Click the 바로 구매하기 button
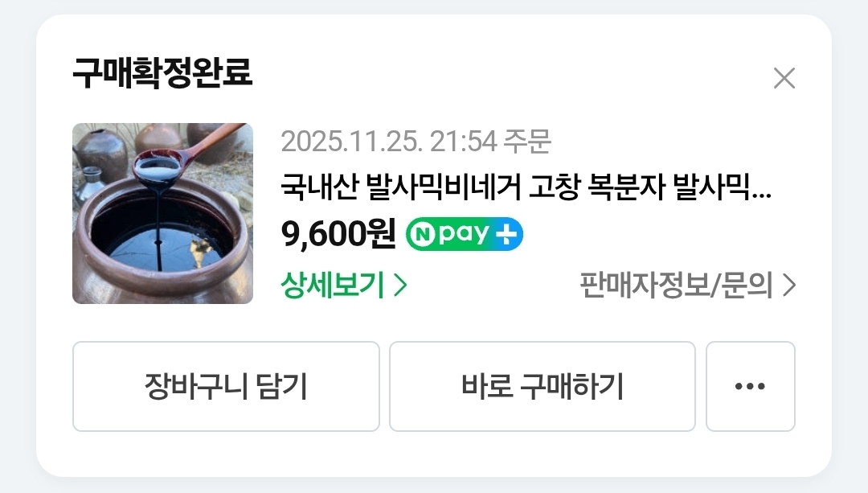This screenshot has width=868, height=493. [x=542, y=386]
